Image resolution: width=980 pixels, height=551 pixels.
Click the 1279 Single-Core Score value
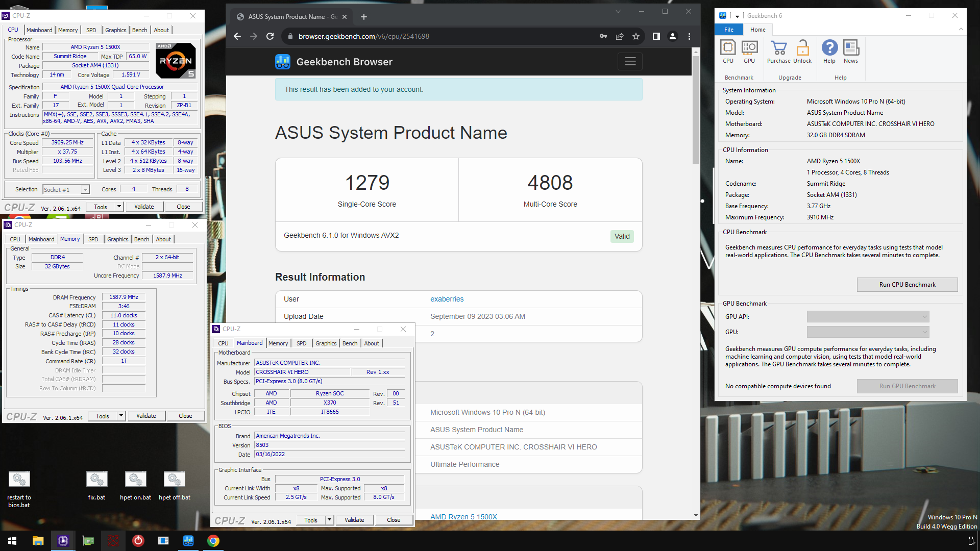[367, 182]
